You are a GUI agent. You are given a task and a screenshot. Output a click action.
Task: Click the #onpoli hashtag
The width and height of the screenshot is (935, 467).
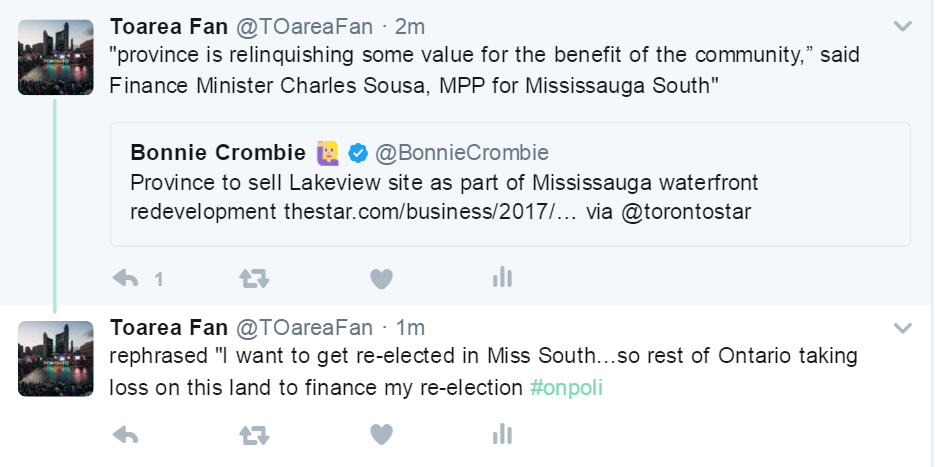point(566,387)
